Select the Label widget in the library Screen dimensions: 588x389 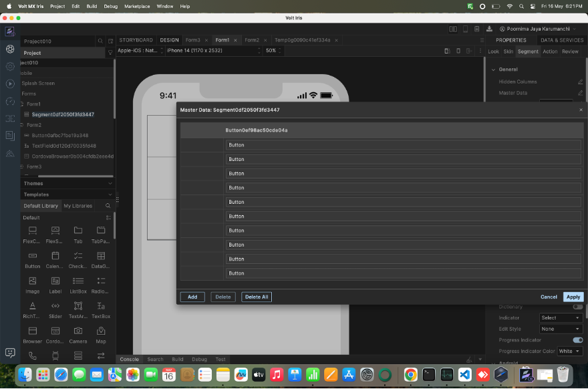(55, 285)
